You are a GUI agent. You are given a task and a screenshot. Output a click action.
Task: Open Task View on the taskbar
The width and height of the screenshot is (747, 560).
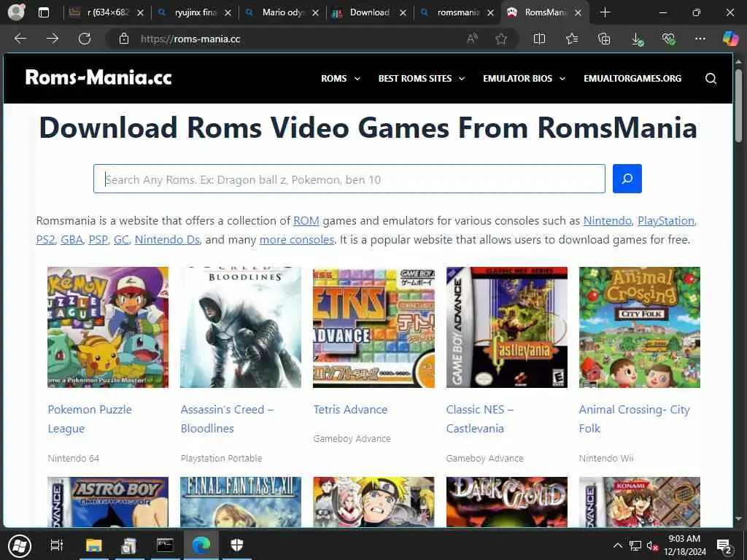57,545
